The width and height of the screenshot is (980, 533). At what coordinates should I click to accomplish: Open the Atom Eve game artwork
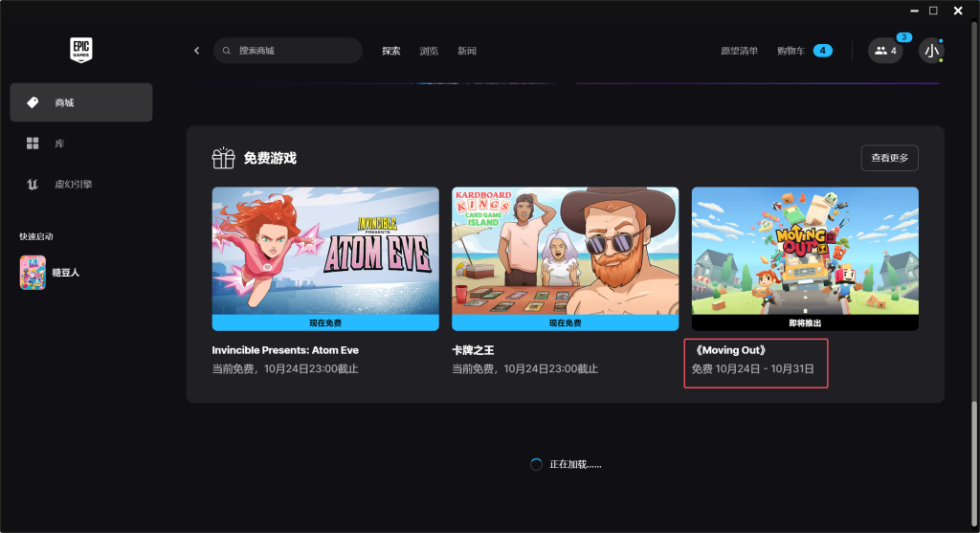pyautogui.click(x=325, y=252)
